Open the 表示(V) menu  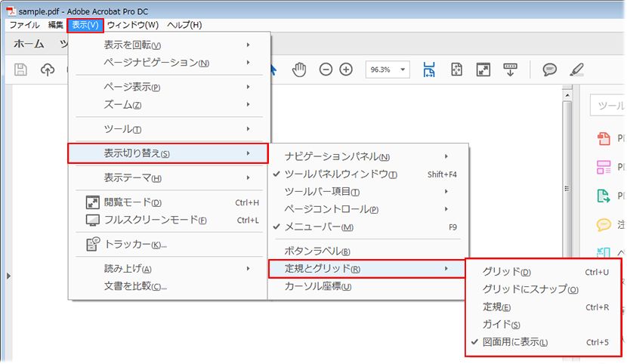pos(85,25)
